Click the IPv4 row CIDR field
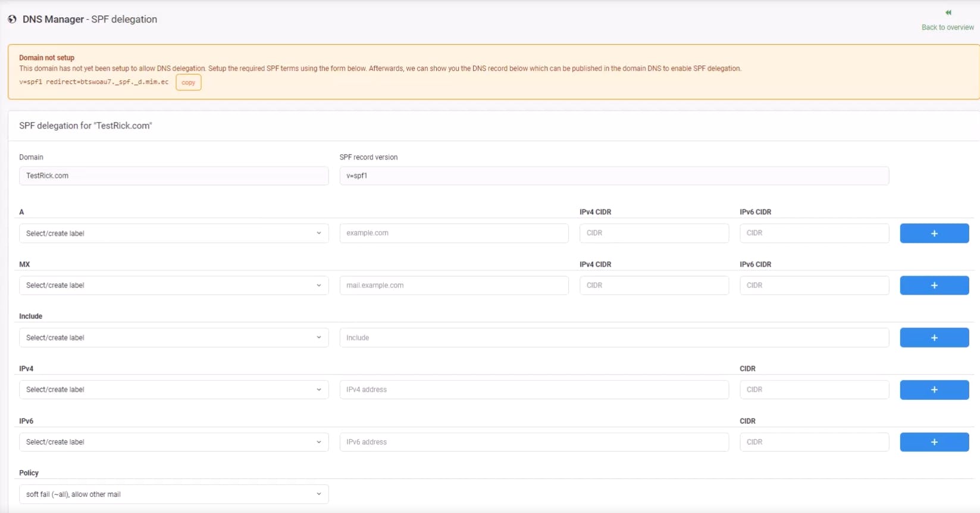This screenshot has height=513, width=980. point(814,390)
